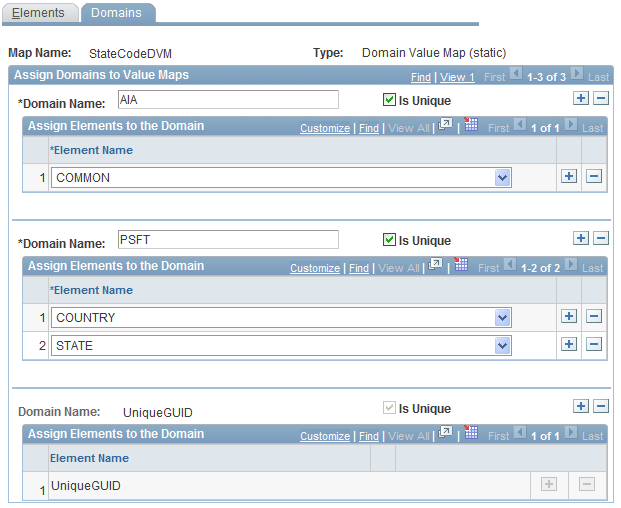Image resolution: width=621 pixels, height=508 pixels.
Task: Delete the COMMON element row
Action: (594, 176)
